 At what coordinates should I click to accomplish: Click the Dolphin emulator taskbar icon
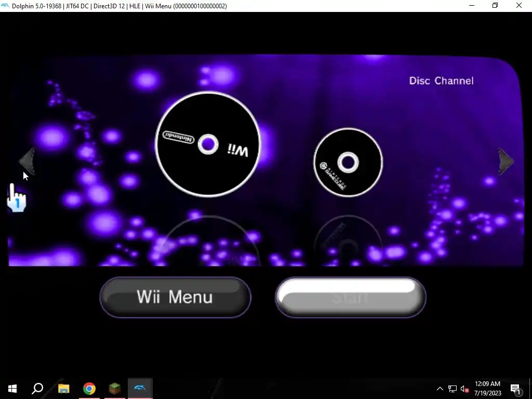pos(140,389)
